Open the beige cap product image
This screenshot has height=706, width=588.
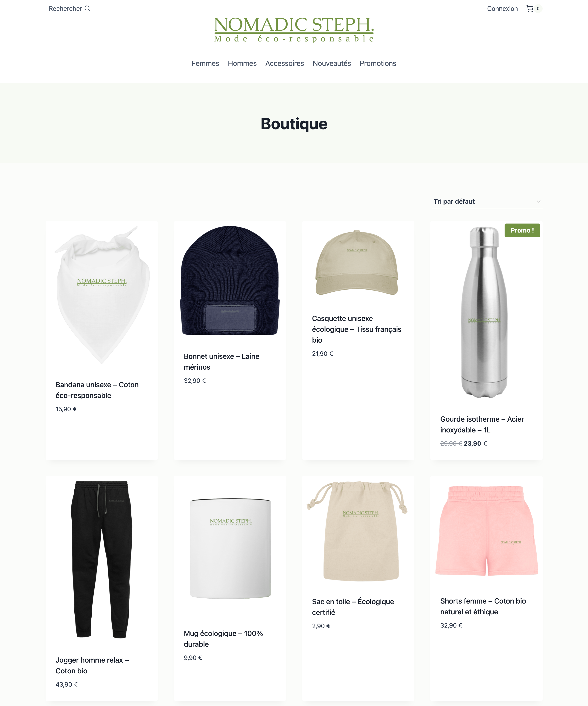point(357,263)
